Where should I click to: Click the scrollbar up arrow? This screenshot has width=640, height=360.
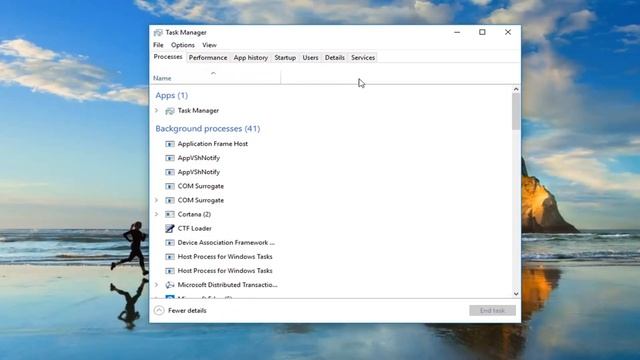pyautogui.click(x=516, y=89)
